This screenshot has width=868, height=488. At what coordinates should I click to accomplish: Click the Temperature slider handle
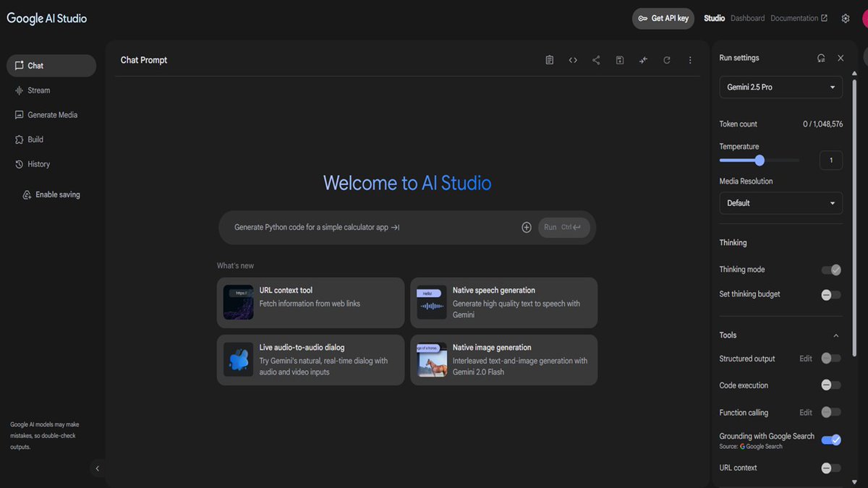(759, 160)
